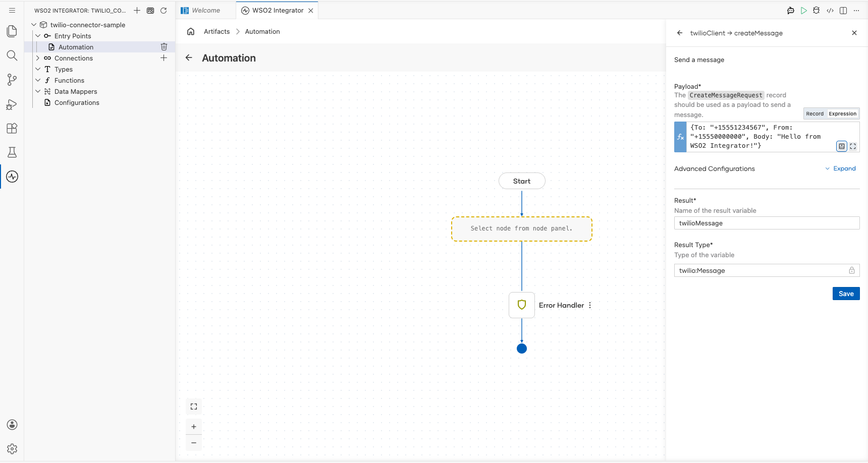
Task: Click the Error Handler shield node
Action: [522, 305]
